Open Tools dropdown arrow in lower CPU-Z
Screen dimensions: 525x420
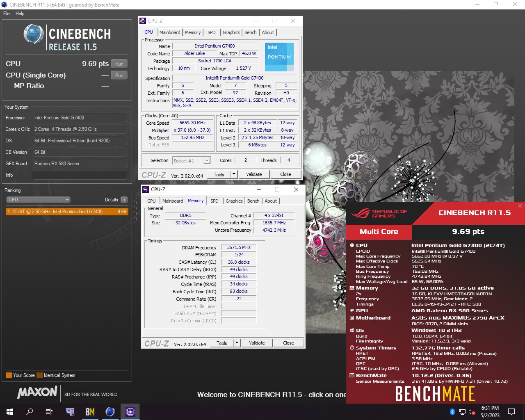tap(237, 343)
